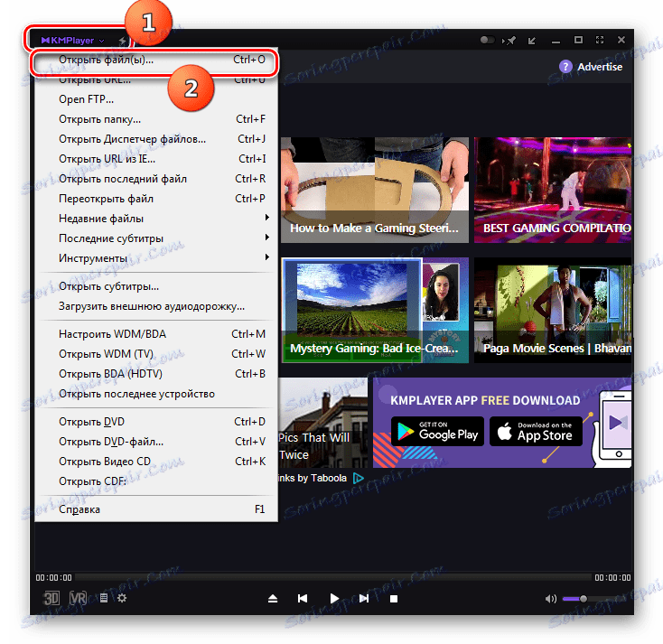Click the Google Play download button

coord(437,432)
